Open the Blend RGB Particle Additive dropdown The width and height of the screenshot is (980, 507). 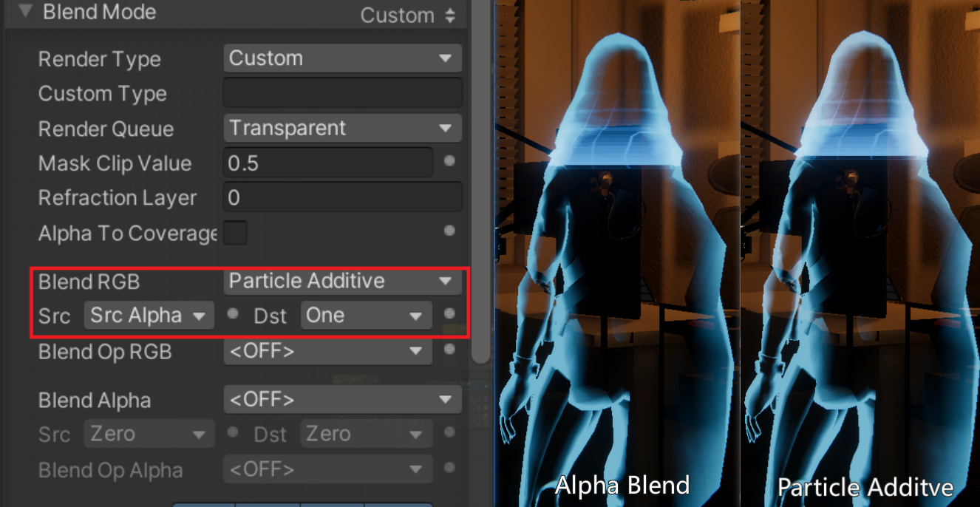click(343, 281)
